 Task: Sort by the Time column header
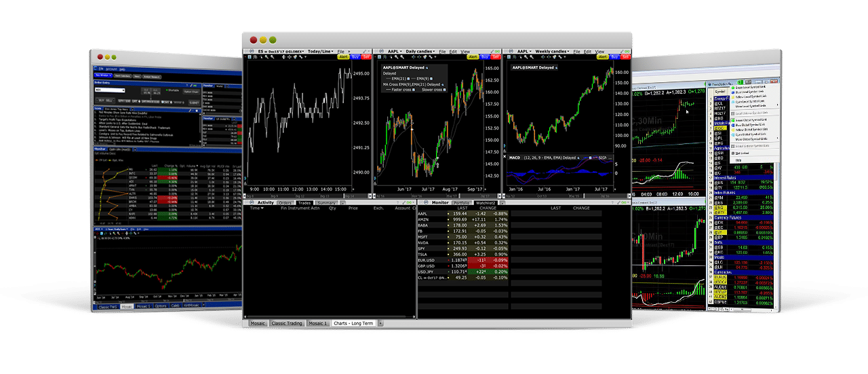click(x=257, y=208)
